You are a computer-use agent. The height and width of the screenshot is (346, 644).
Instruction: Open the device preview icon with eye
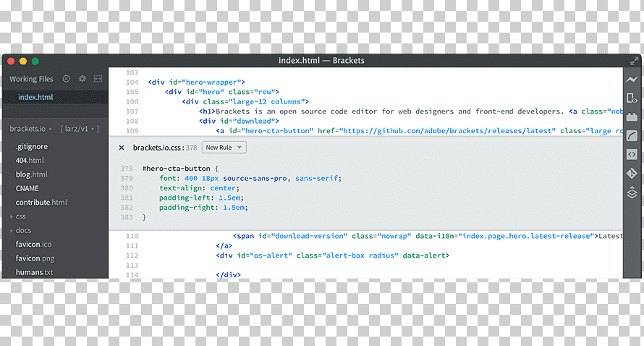pos(632,98)
